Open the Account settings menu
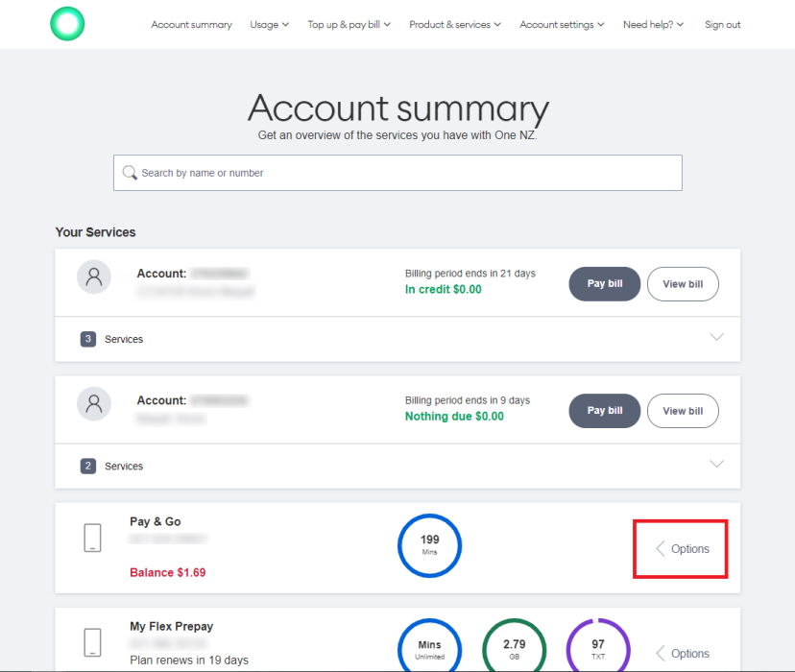This screenshot has height=672, width=795. click(x=562, y=24)
